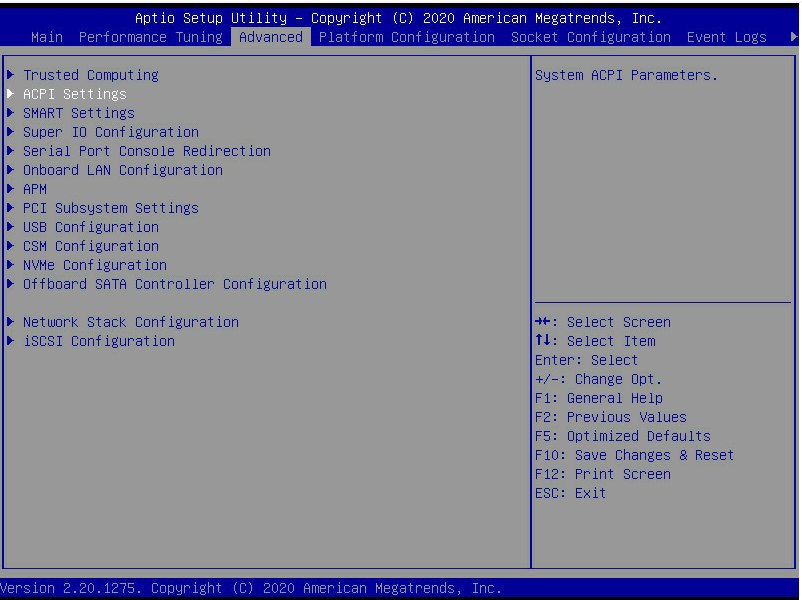Click triangle arrow beside NVMe Configuration

10,264
